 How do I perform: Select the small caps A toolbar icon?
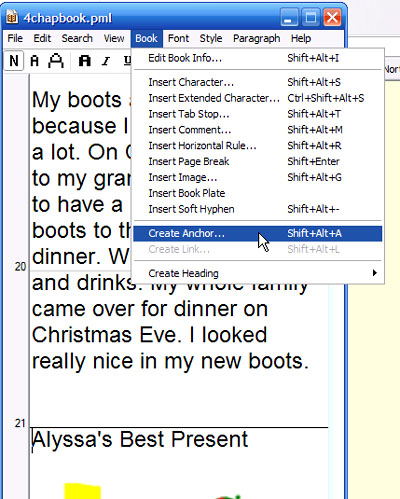tap(34, 61)
